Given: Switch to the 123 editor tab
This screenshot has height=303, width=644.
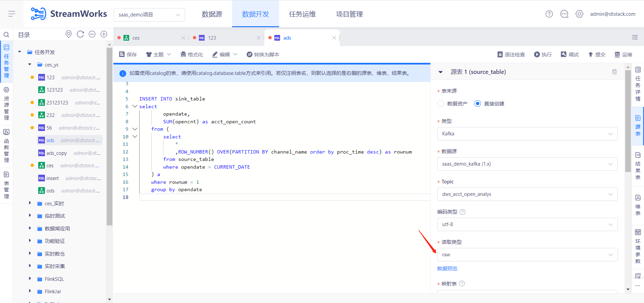Looking at the screenshot, I should coord(226,38).
